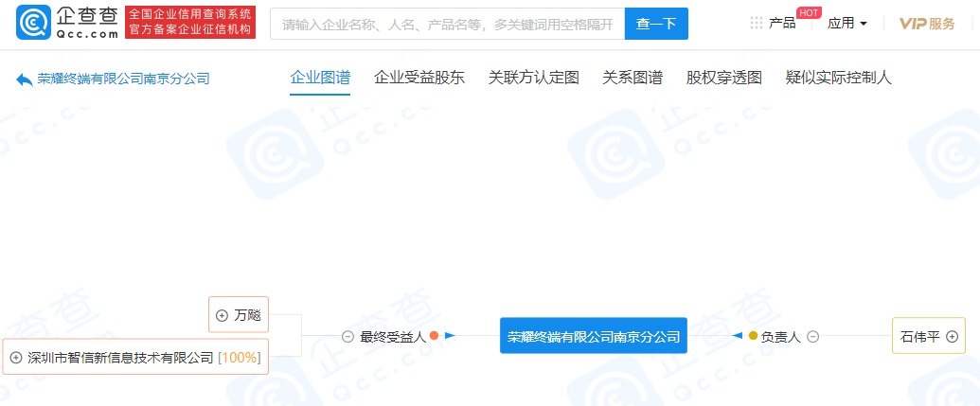Click the 企查查 brand name text

[86, 15]
